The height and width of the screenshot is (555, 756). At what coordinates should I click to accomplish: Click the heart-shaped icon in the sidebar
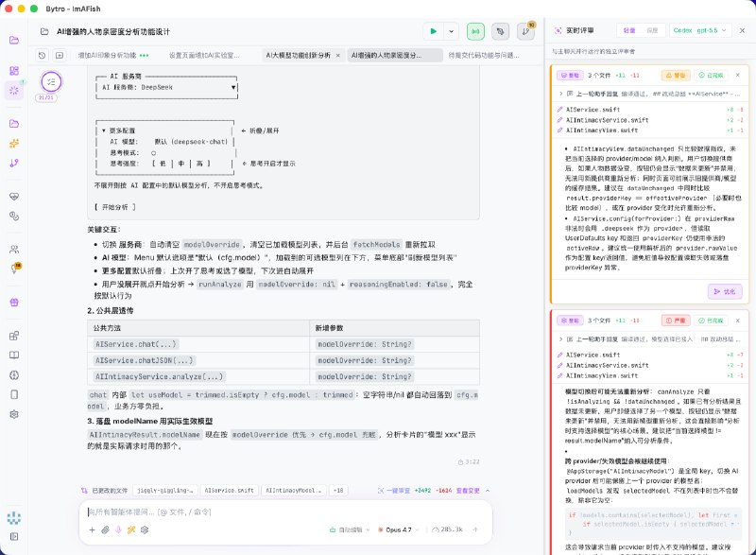[x=14, y=197]
